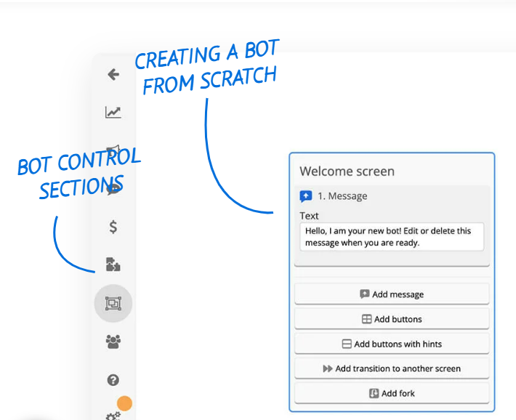This screenshot has width=516, height=420.
Task: Click the back arrow in the sidebar
Action: [113, 74]
